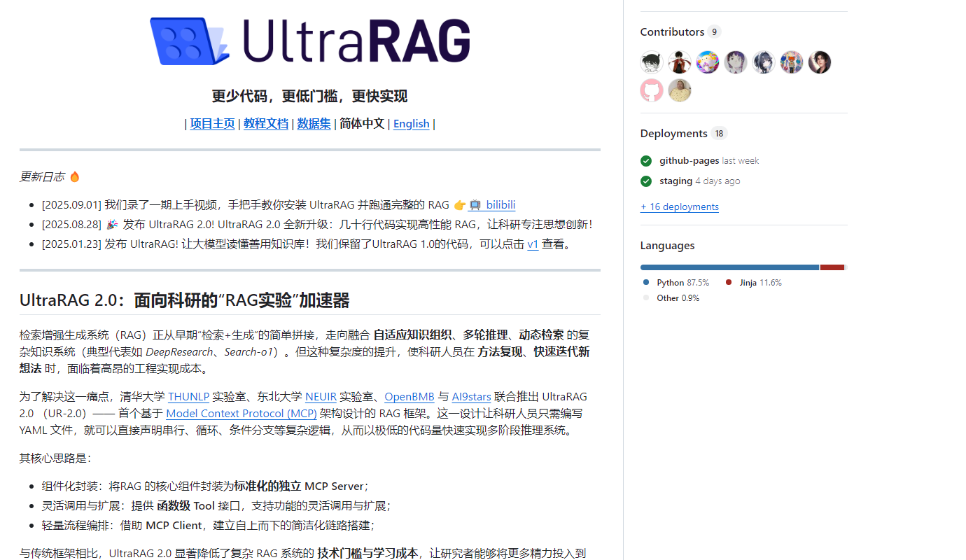Click the blue Python dot in the Languages legend
Viewport: 966px width, 560px height.
coord(645,282)
